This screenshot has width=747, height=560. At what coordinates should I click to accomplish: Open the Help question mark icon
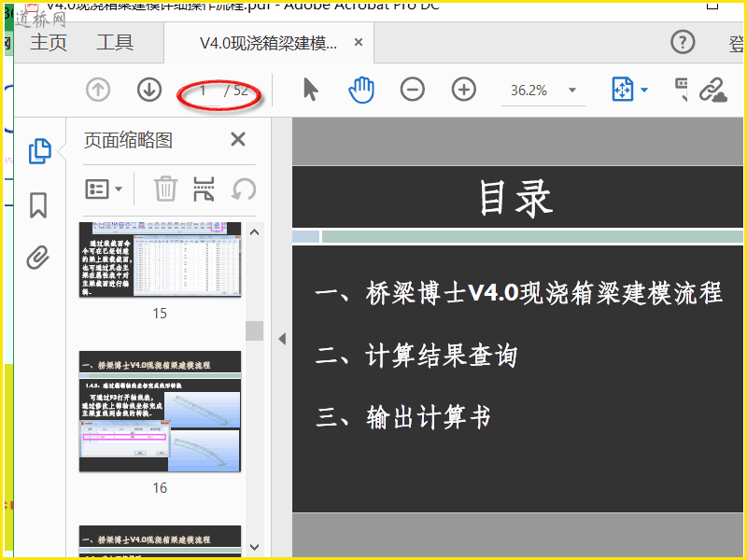683,42
